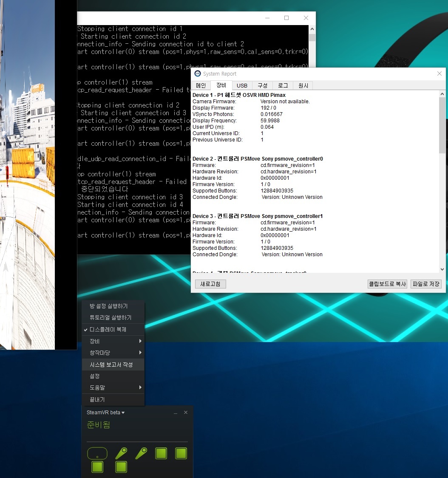Click the System Report window title text
The width and height of the screenshot is (448, 478).
(x=220, y=74)
